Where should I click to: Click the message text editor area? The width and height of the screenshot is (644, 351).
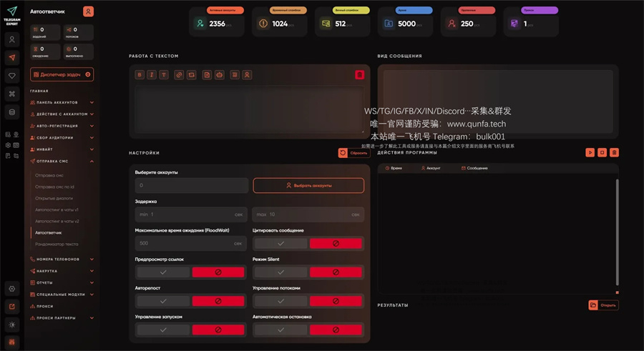(249, 109)
